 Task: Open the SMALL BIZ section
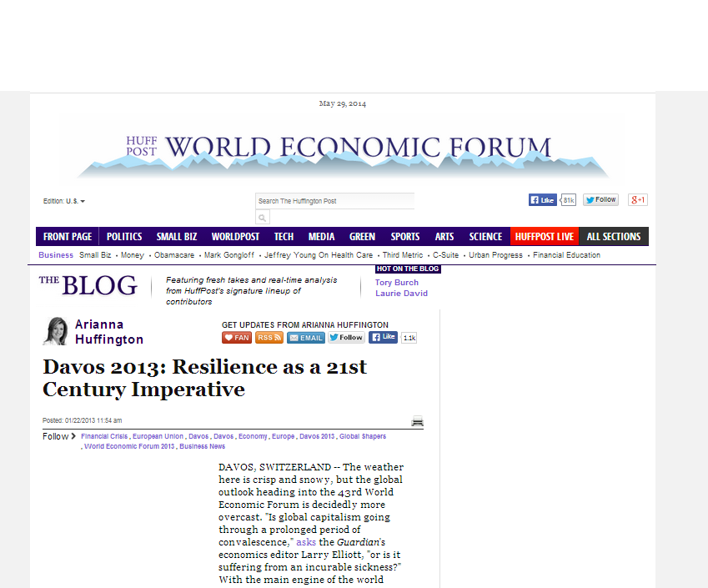click(x=177, y=237)
